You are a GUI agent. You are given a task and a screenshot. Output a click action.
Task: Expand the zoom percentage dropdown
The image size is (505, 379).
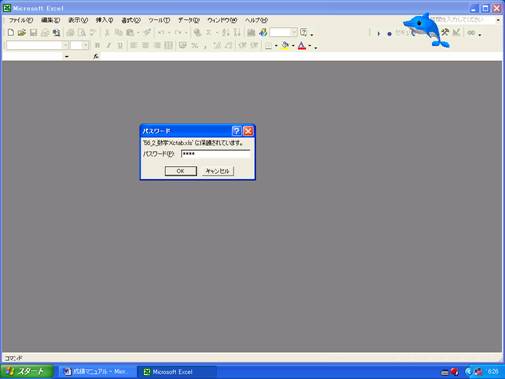(294, 32)
